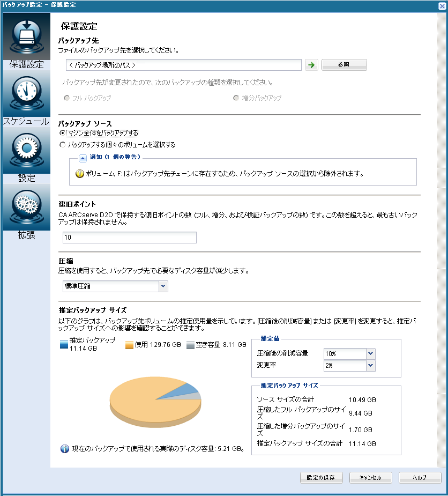This screenshot has width=448, height=496.
Task: Click the 参照 browse button
Action: point(344,65)
